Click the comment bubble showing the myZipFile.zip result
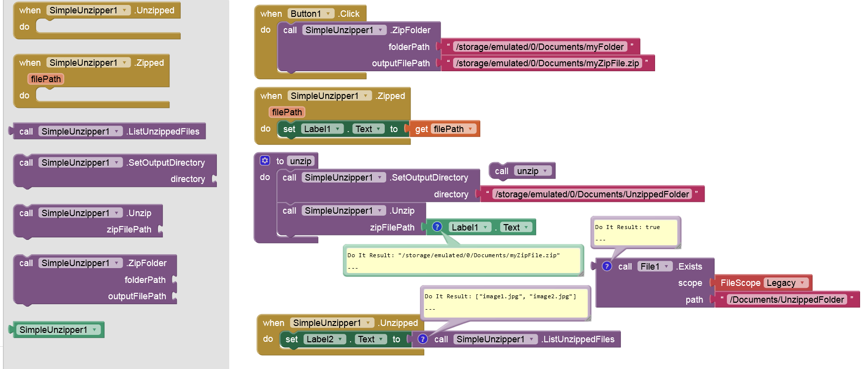 point(463,260)
